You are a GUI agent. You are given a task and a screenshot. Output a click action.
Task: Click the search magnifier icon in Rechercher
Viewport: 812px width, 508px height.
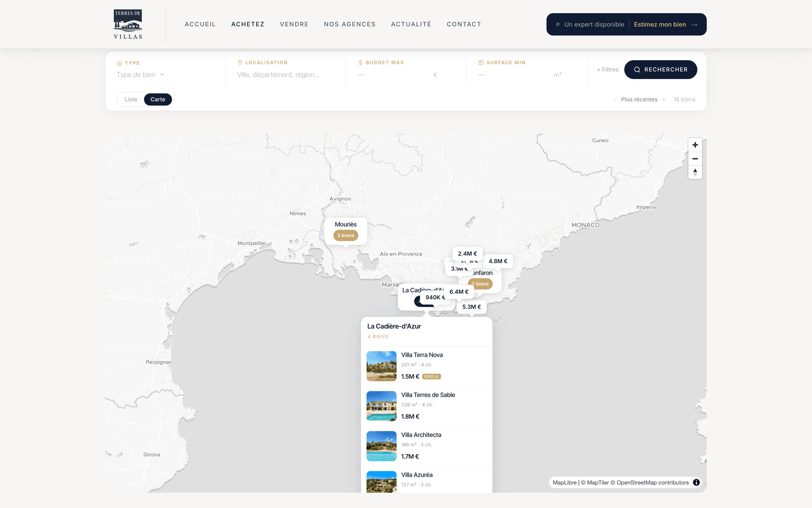click(637, 69)
